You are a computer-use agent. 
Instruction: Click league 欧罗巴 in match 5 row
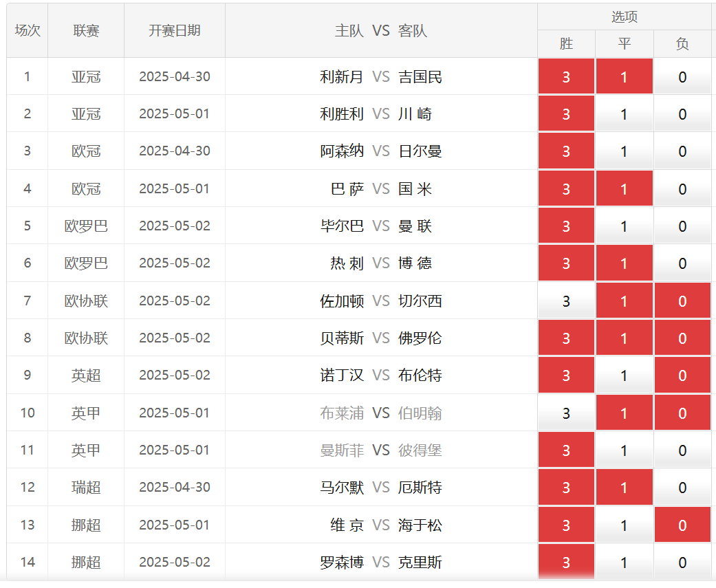click(86, 226)
